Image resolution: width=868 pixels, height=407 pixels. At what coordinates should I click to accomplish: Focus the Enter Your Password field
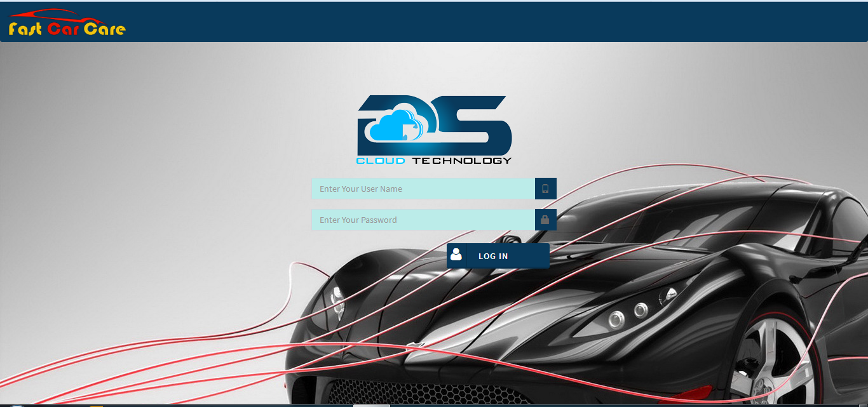click(423, 220)
